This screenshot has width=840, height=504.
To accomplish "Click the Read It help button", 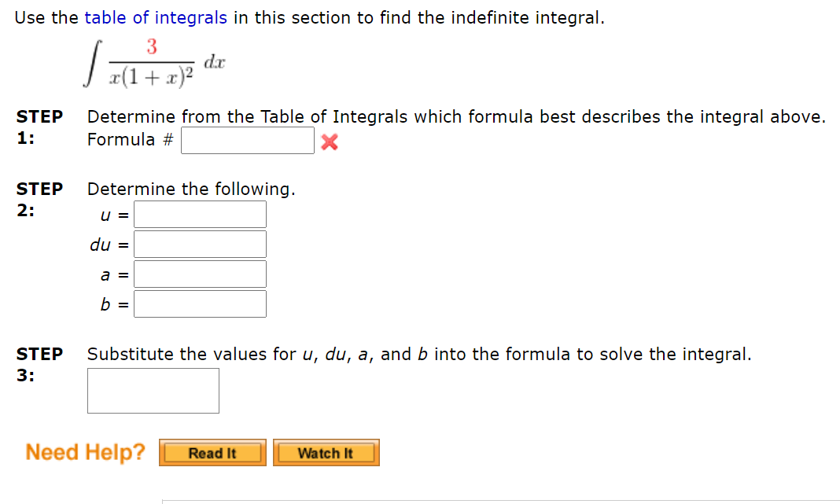I will point(212,452).
